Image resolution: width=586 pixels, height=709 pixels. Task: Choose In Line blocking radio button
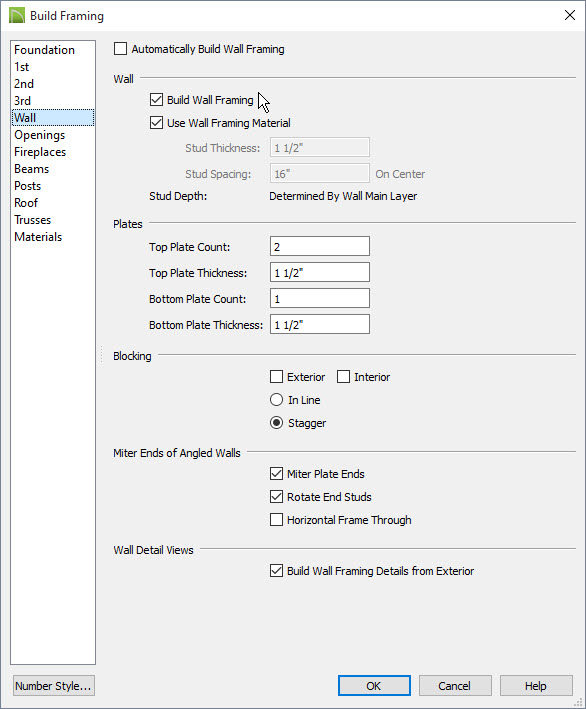pyautogui.click(x=276, y=400)
